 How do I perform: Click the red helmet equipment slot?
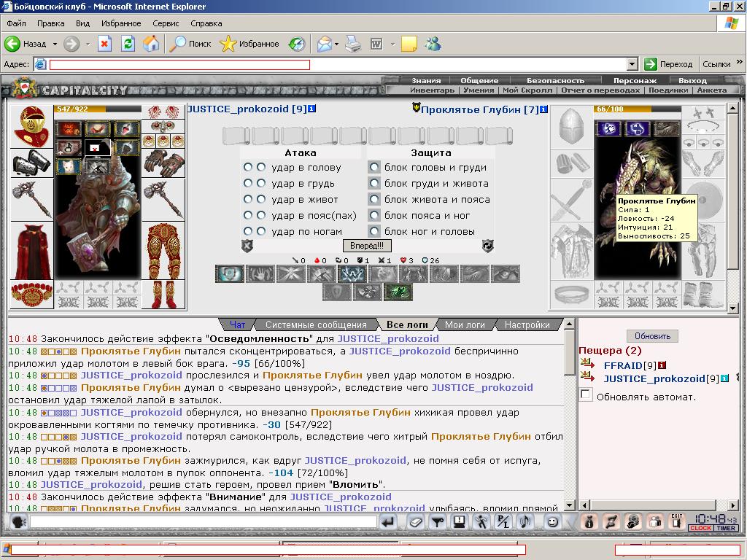[x=32, y=127]
